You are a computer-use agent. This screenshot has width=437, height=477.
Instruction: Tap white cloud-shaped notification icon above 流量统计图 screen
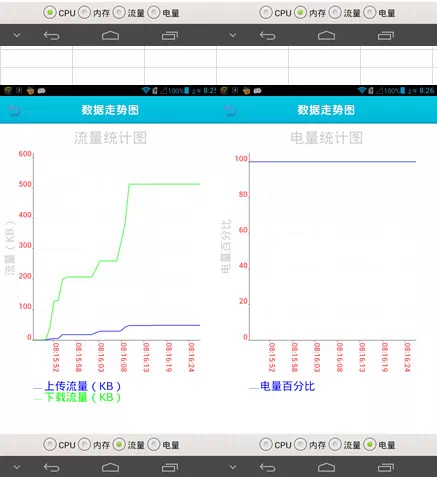[x=41, y=90]
